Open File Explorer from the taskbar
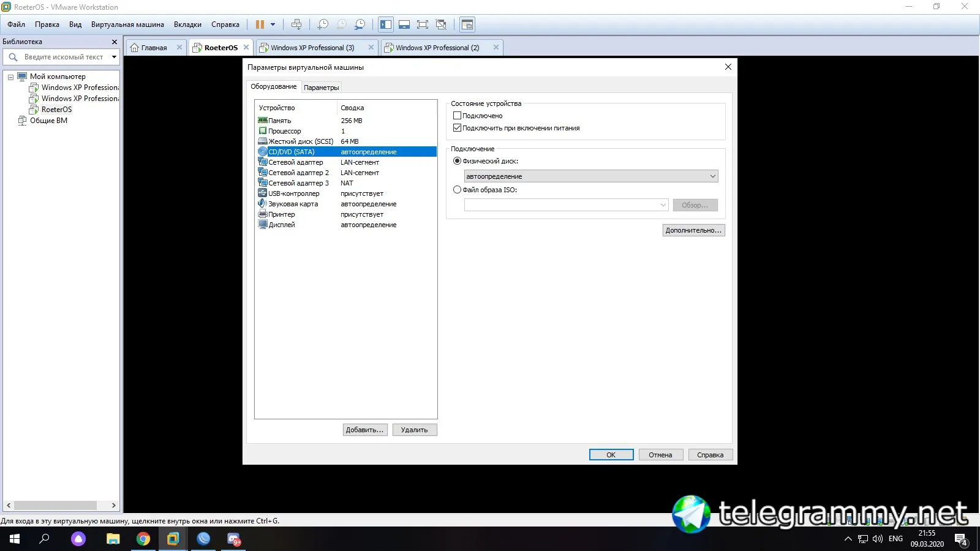This screenshot has width=980, height=551. (x=113, y=539)
